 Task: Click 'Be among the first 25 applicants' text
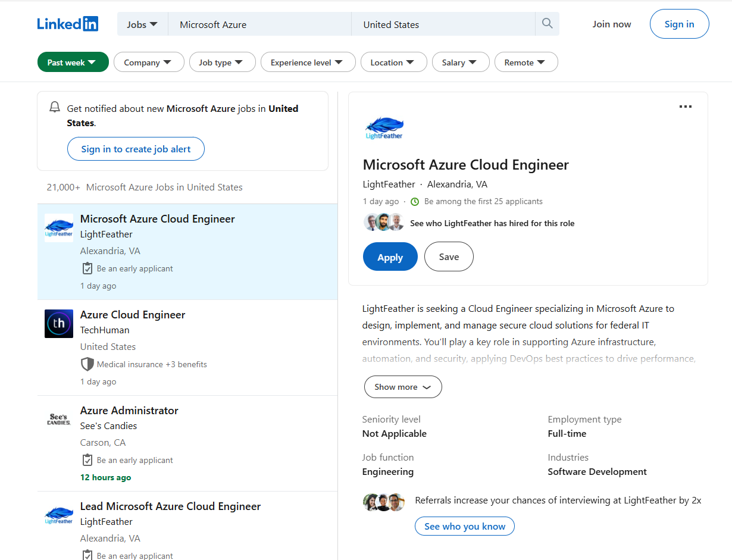483,201
